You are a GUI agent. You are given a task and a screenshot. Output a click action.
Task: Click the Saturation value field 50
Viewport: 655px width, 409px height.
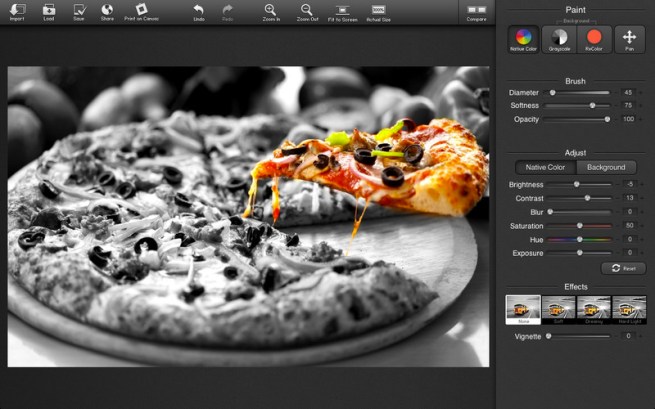tap(630, 226)
